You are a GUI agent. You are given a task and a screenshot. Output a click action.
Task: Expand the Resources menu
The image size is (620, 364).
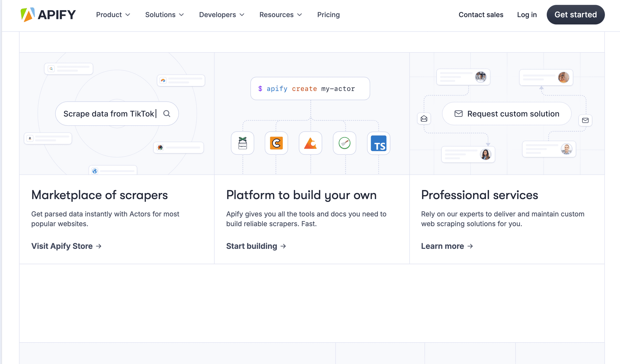coord(281,15)
